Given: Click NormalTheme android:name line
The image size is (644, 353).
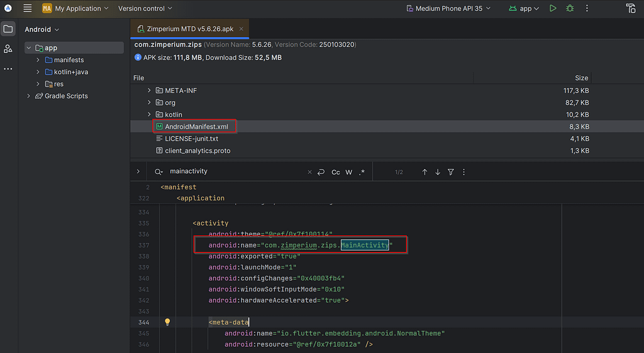Looking at the screenshot, I should point(335,334).
